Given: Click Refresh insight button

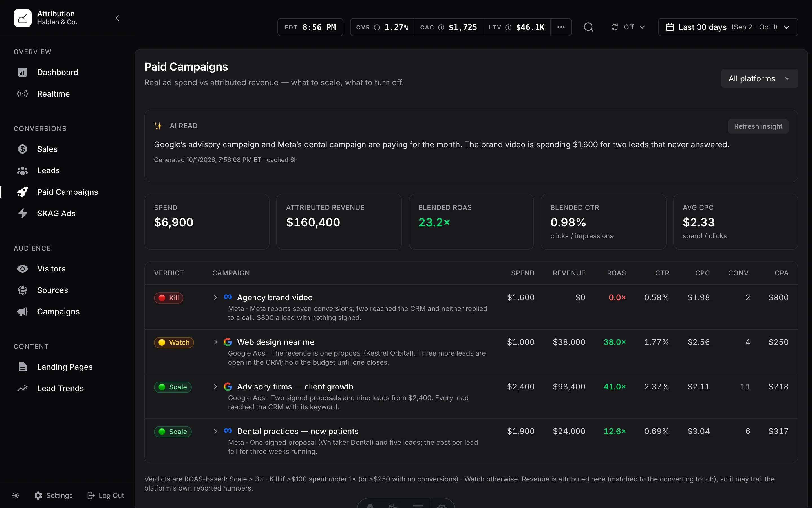Looking at the screenshot, I should click(x=758, y=126).
